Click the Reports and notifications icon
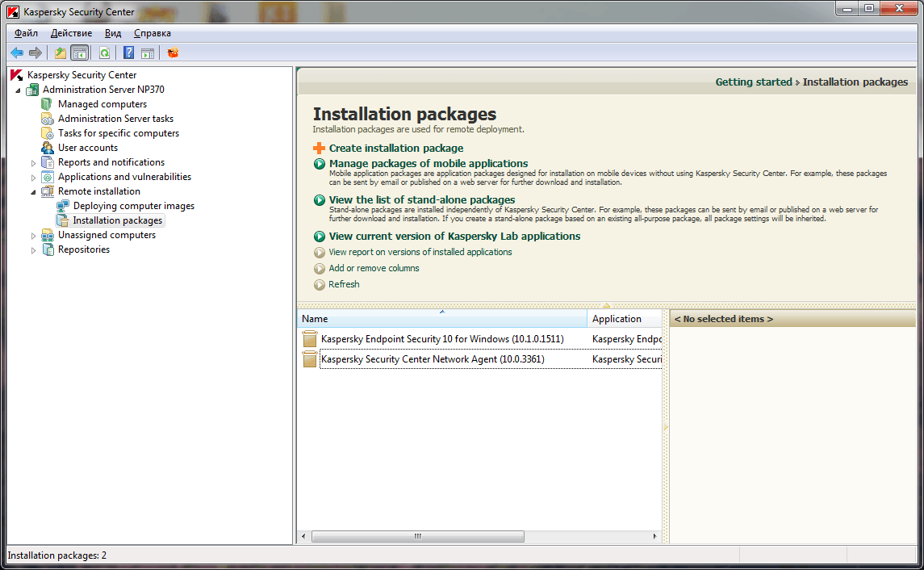This screenshot has width=924, height=570. [x=47, y=162]
